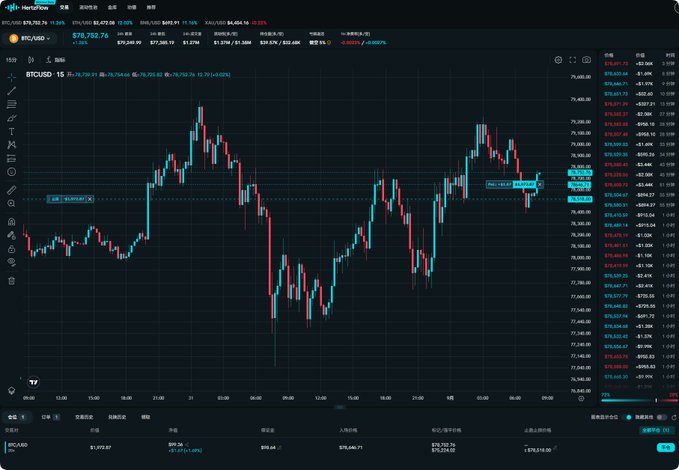Viewport: 679px width, 470px height.
Task: Refresh the positions list icon
Action: pyautogui.click(x=674, y=417)
